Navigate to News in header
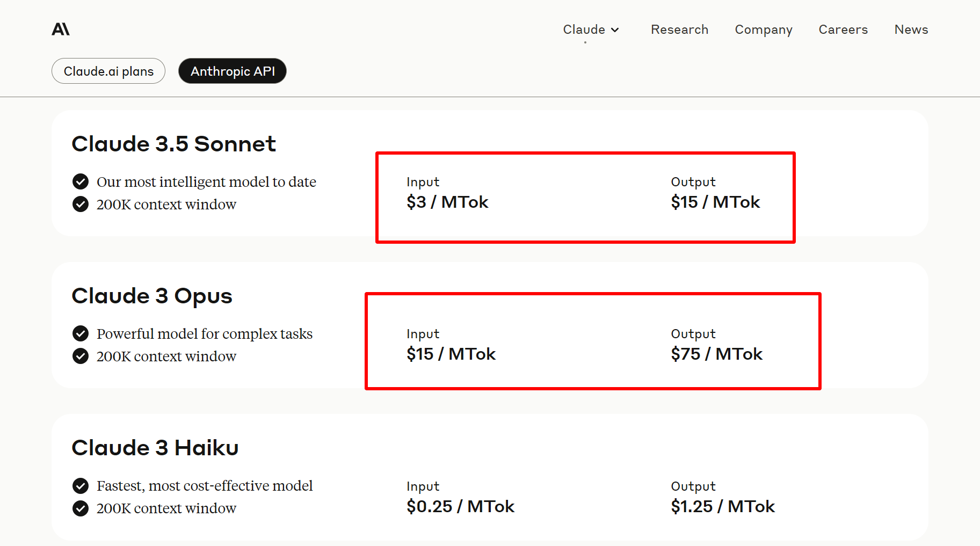Viewport: 980px width, 546px height. tap(911, 30)
